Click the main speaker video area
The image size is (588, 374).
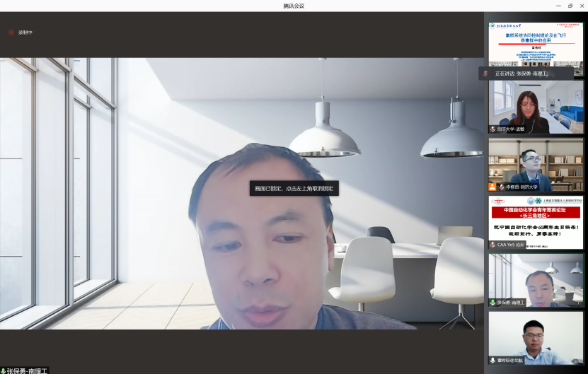coord(241,269)
